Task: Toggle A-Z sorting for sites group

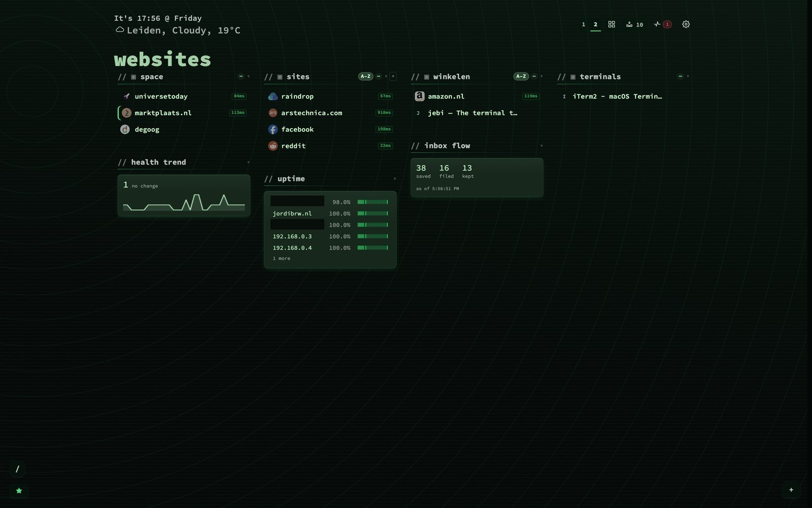Action: point(365,76)
